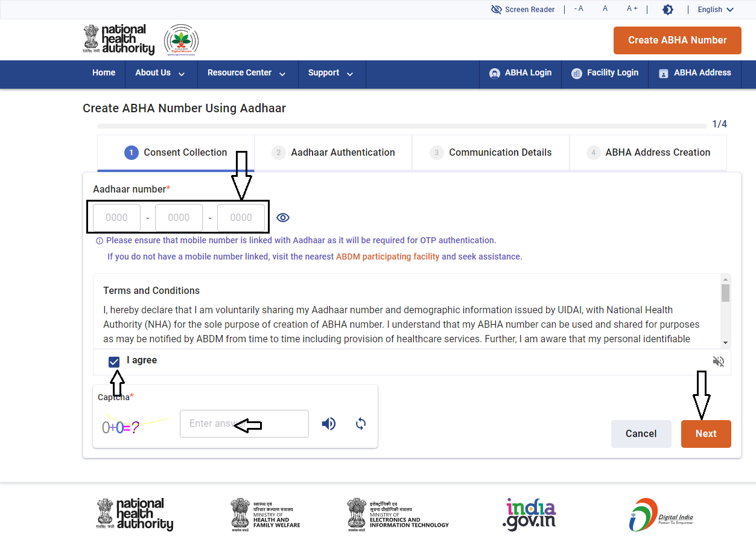Decrease font size with -A
Image resolution: width=756 pixels, height=542 pixels.
click(579, 9)
